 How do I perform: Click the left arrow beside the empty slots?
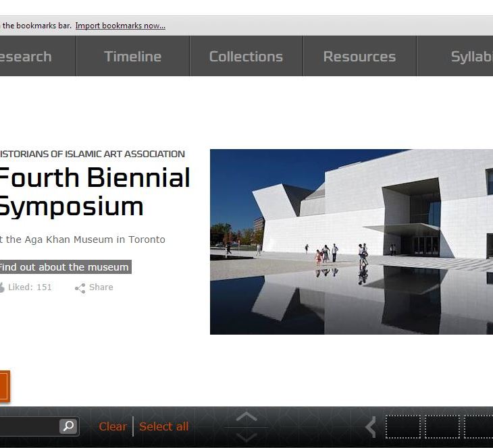(x=370, y=426)
